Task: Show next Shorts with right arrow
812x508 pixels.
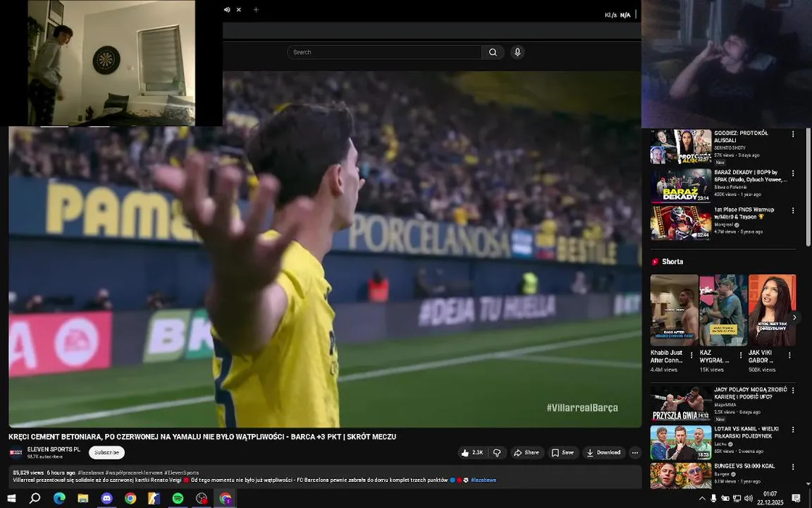Action: coord(794,317)
